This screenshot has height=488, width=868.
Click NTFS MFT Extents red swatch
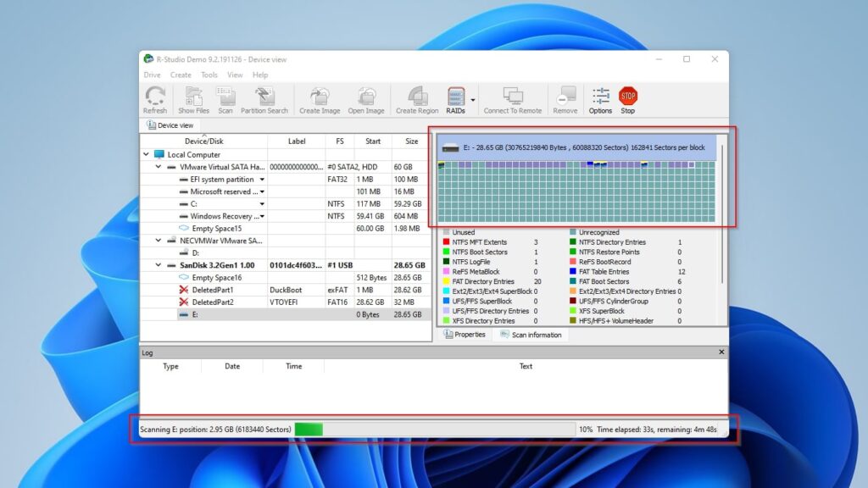pos(446,242)
